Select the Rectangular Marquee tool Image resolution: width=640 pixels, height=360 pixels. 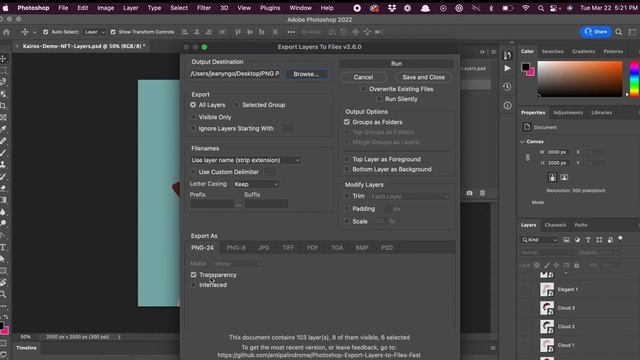(x=3, y=70)
